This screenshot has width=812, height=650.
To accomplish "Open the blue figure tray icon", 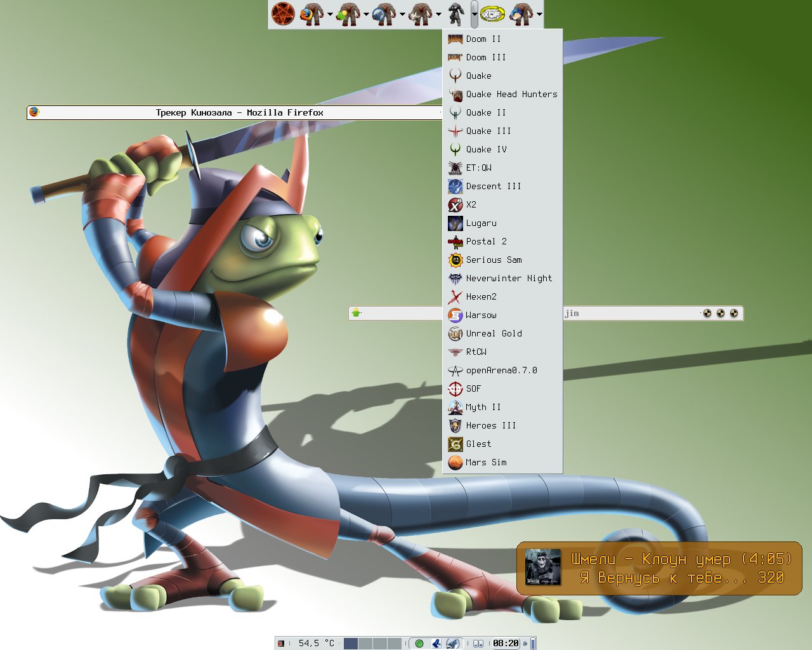I will tap(436, 643).
